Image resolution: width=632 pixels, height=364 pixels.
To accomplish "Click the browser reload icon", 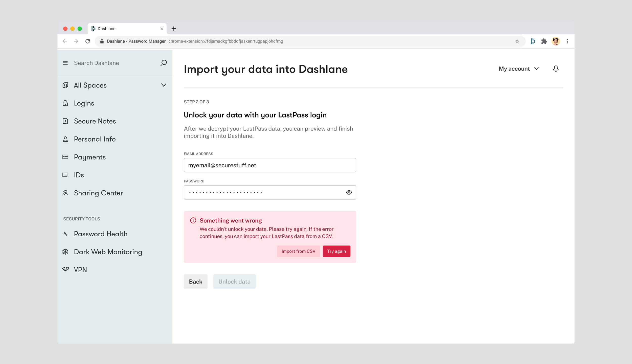I will pyautogui.click(x=88, y=41).
